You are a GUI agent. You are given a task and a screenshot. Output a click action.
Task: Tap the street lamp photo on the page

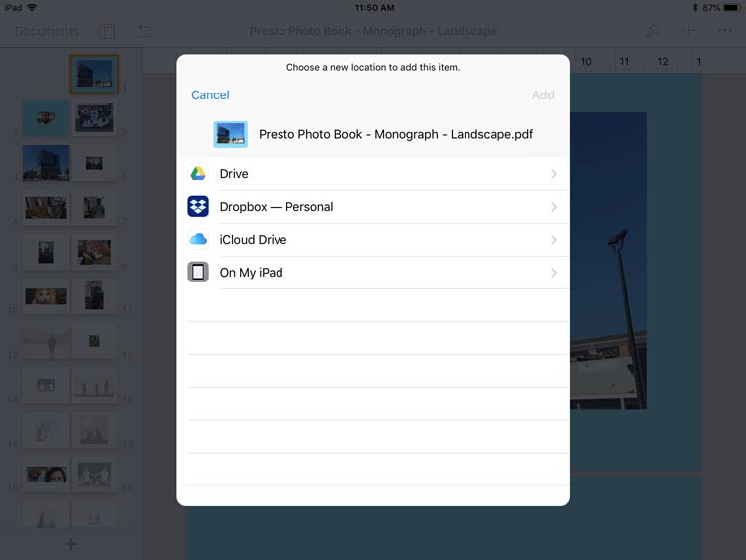click(608, 261)
